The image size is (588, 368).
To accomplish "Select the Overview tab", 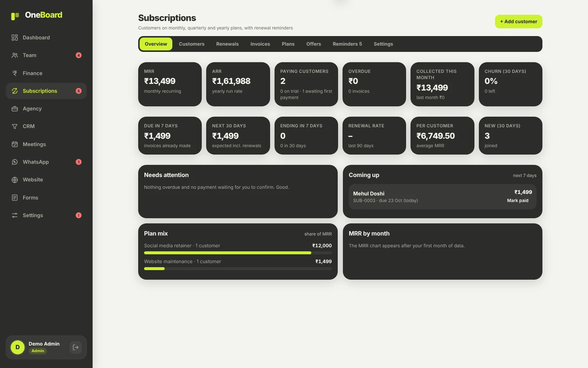I will click(156, 44).
